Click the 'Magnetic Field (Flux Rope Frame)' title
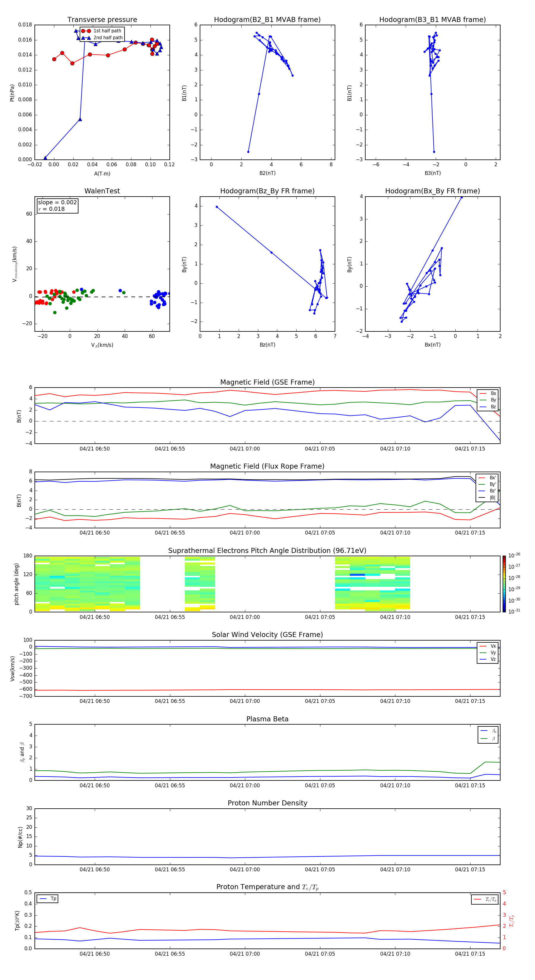Image resolution: width=535 pixels, height=980 pixels. point(267,467)
